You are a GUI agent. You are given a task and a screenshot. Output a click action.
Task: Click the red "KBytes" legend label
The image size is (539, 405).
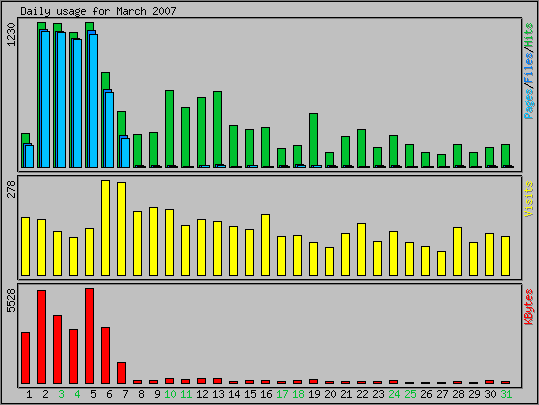pyautogui.click(x=529, y=307)
